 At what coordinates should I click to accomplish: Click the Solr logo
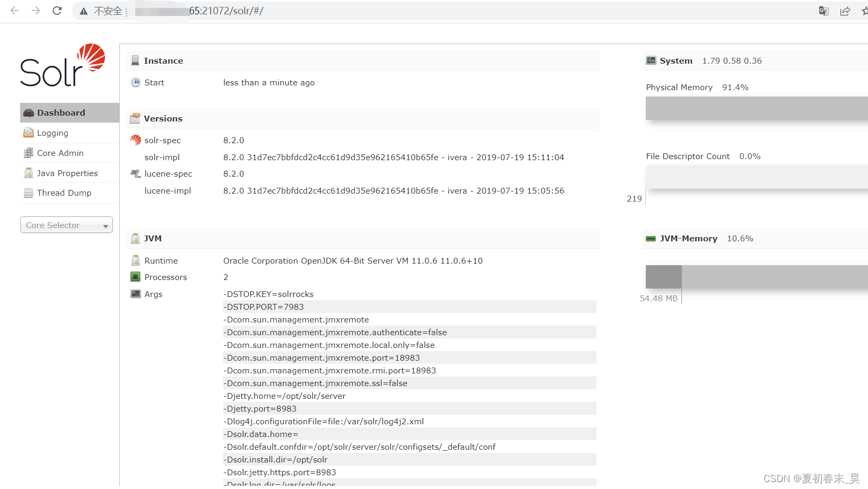63,65
